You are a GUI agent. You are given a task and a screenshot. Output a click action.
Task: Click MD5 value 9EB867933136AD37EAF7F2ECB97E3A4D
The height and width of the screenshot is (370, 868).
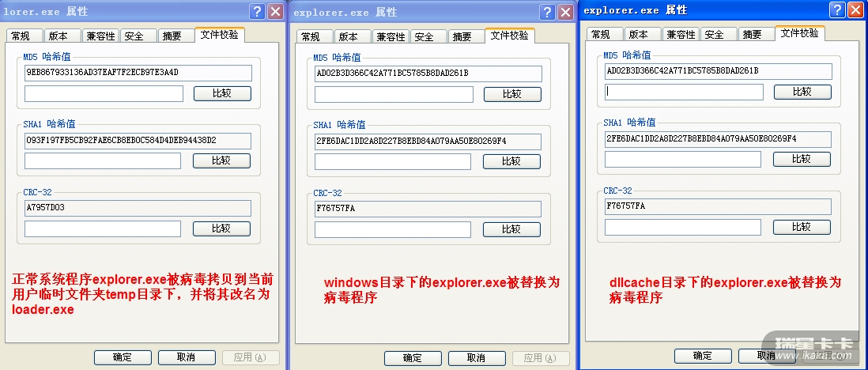[138, 73]
